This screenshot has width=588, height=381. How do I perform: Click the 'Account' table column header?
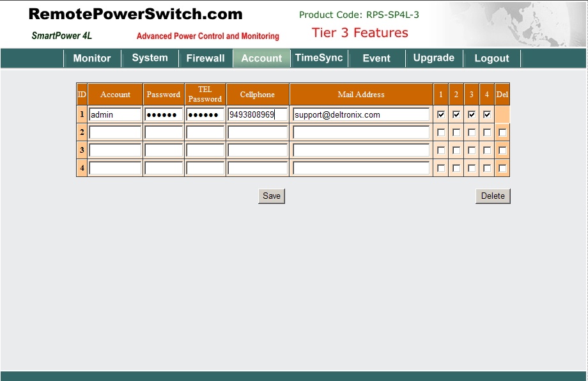[115, 95]
